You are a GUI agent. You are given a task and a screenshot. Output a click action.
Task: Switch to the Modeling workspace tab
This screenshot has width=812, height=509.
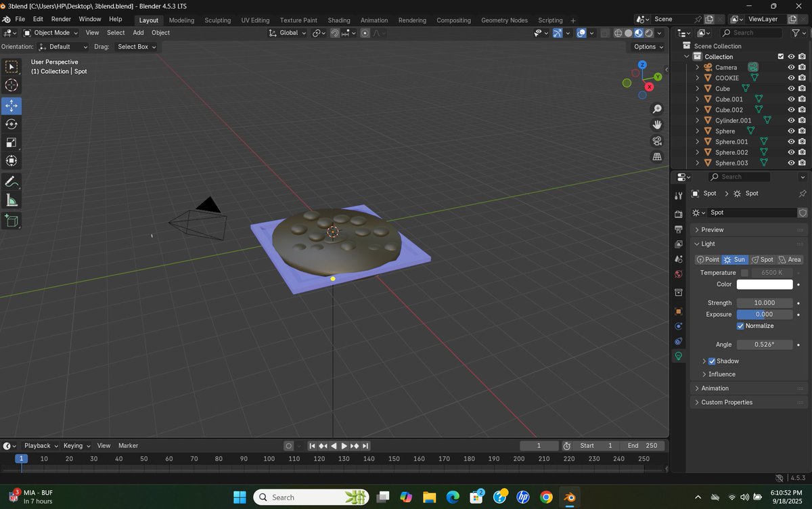click(181, 20)
